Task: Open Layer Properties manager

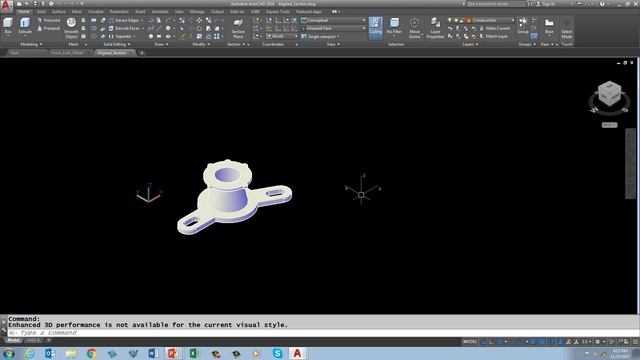Action: [435, 28]
